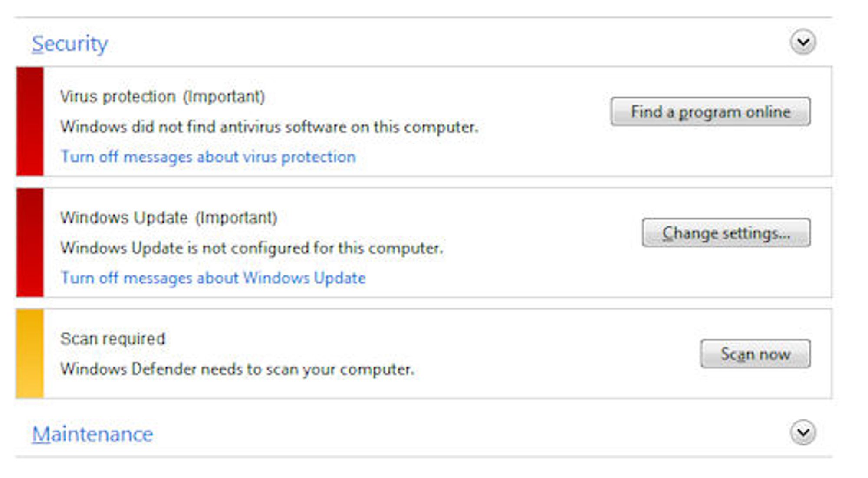Open the Maintenance heading

(x=92, y=434)
